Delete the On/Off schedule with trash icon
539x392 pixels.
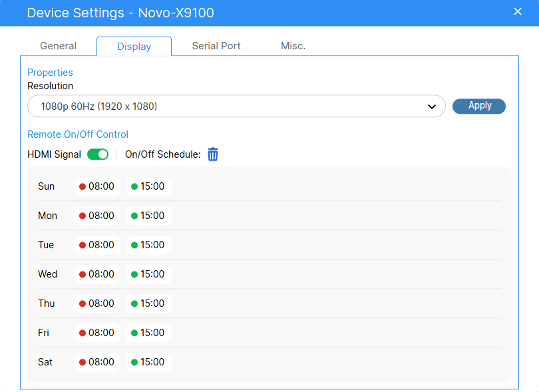point(213,154)
